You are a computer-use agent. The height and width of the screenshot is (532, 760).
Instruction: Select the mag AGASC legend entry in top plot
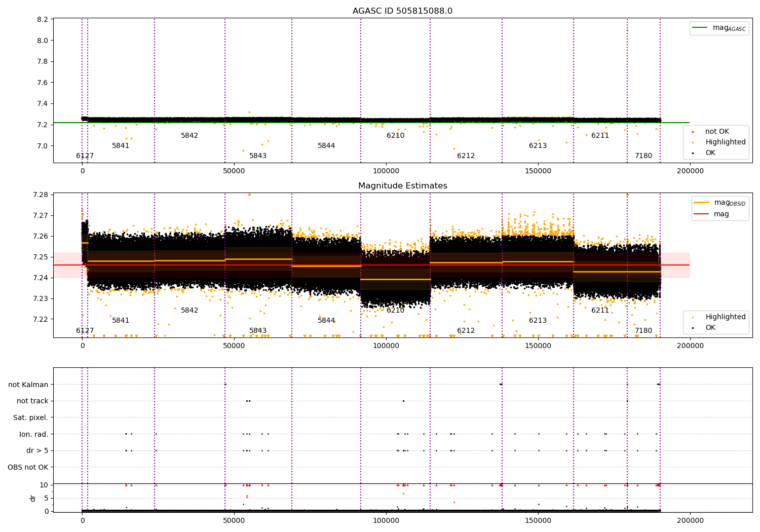pyautogui.click(x=719, y=28)
